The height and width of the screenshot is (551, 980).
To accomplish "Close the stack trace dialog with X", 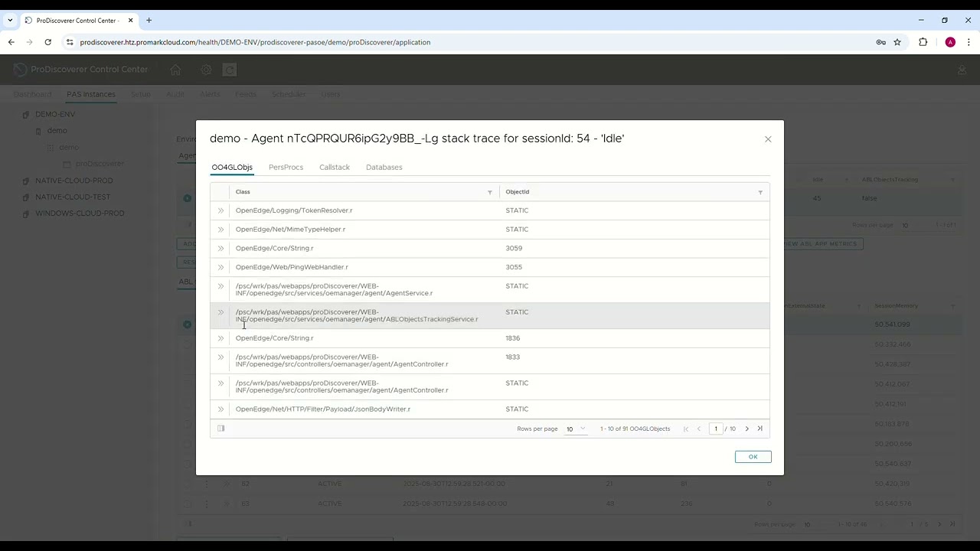I will coord(768,139).
